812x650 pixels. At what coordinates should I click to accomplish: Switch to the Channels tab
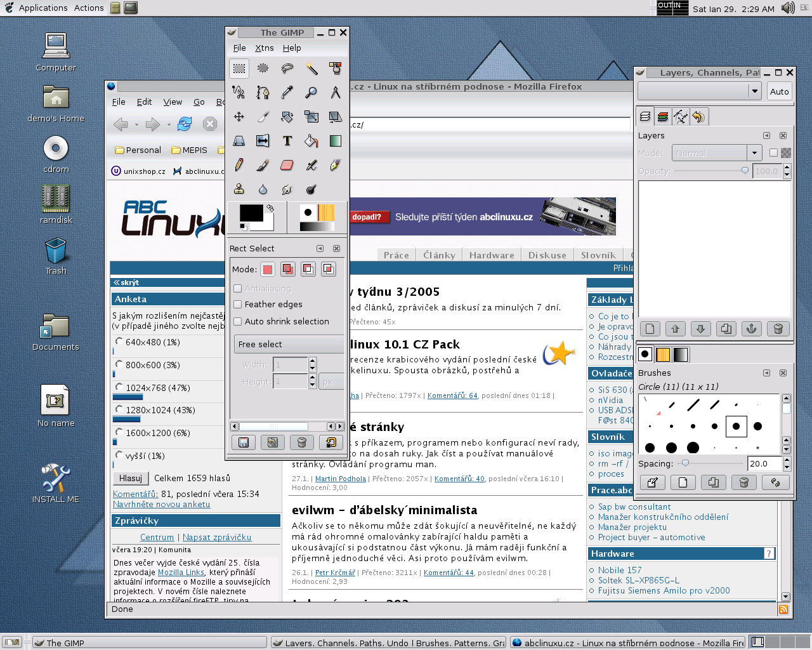(x=663, y=117)
